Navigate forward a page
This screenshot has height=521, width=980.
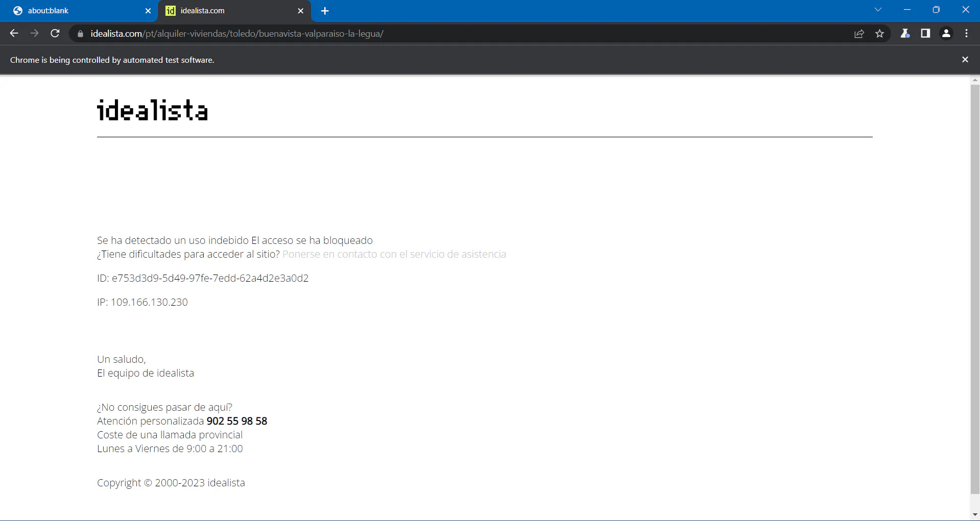coord(34,33)
